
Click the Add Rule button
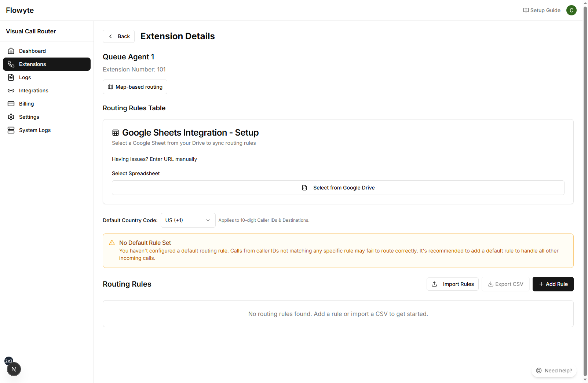pyautogui.click(x=553, y=284)
